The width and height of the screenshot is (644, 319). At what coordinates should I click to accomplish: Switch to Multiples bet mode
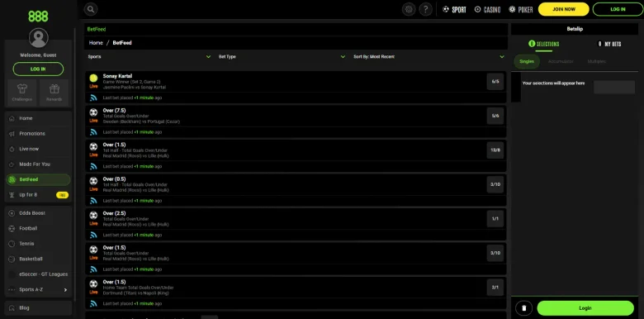pos(596,61)
